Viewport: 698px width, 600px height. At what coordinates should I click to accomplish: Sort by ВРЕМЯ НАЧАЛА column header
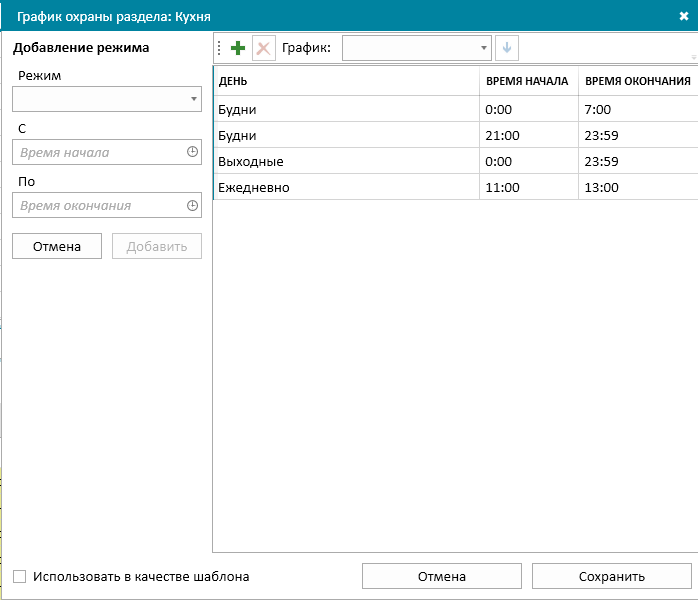tap(529, 81)
